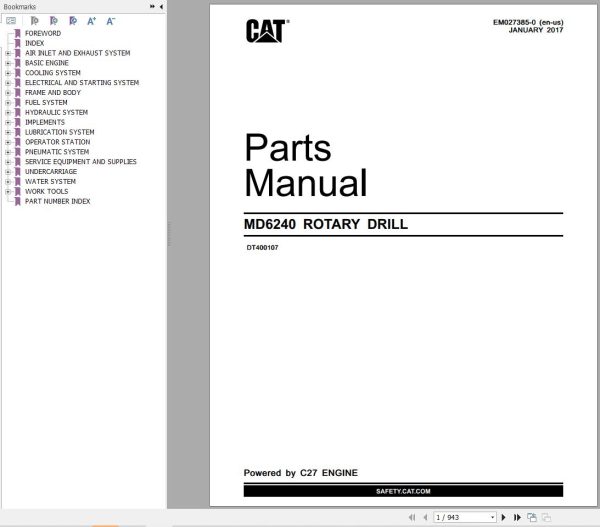Expand the PNEUMATIC SYSTEM bookmark node

[x=8, y=152]
